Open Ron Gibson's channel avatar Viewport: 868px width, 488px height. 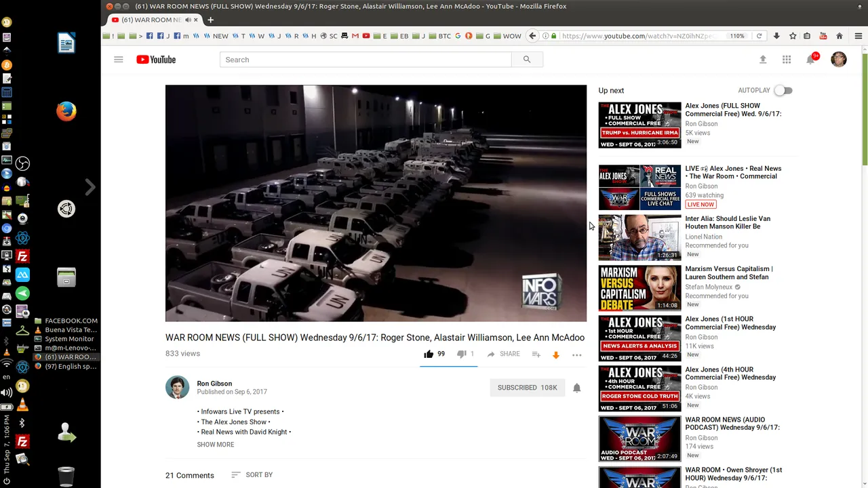[x=177, y=388]
